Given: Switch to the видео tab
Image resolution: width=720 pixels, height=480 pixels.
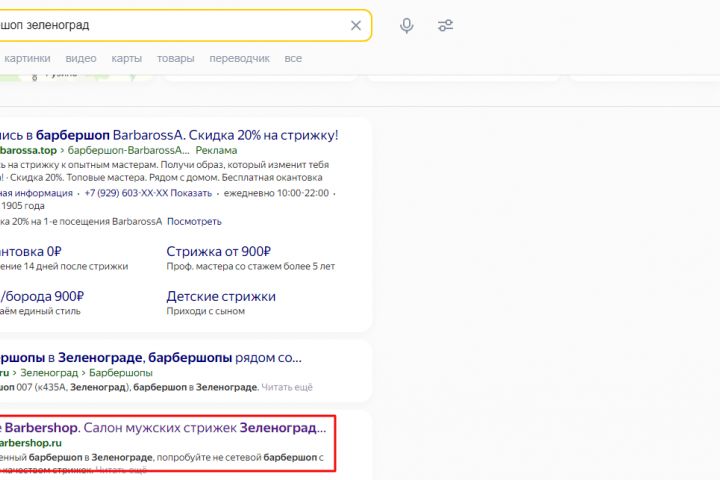Looking at the screenshot, I should pos(81,59).
